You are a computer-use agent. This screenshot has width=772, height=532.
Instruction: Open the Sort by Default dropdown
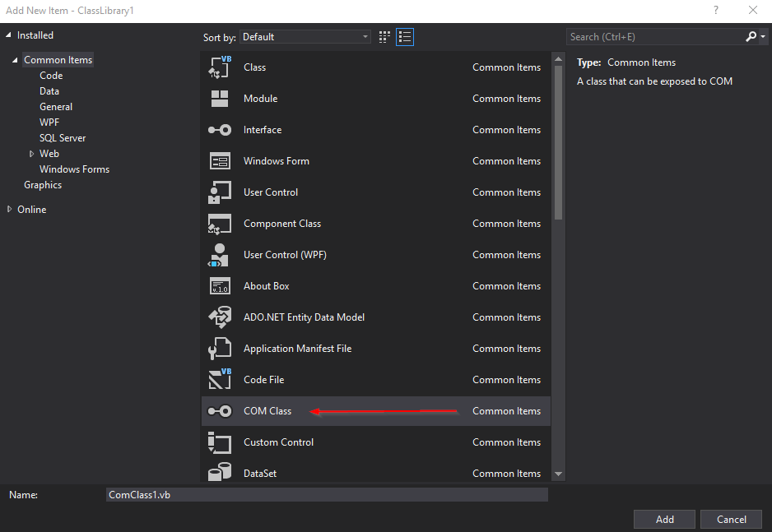point(305,37)
